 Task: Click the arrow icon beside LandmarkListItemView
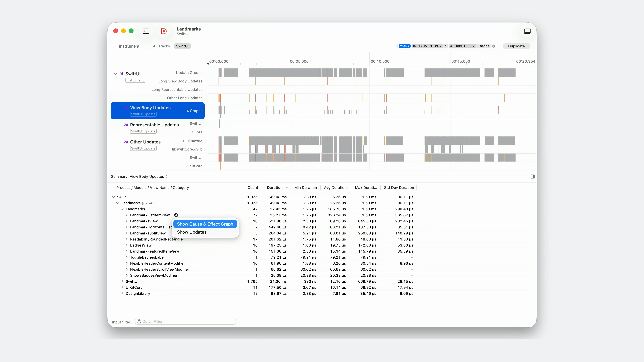click(x=176, y=215)
